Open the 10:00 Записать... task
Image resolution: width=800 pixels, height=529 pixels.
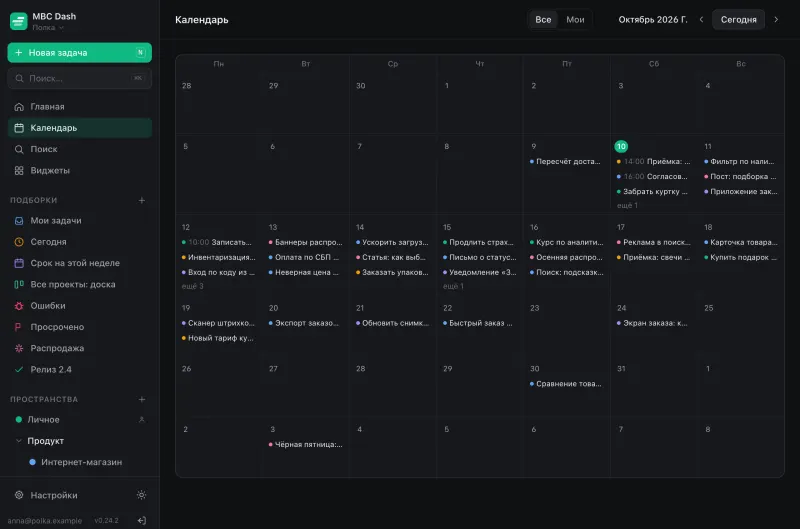point(218,242)
